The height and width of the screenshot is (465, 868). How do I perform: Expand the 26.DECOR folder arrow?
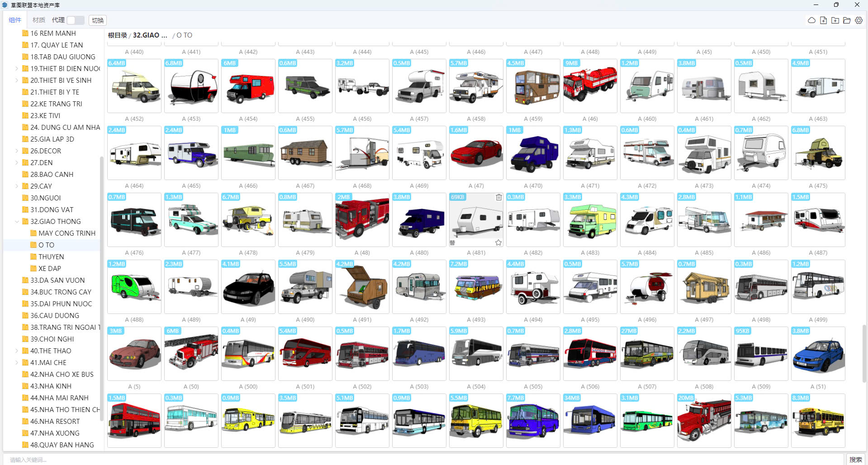(x=17, y=151)
